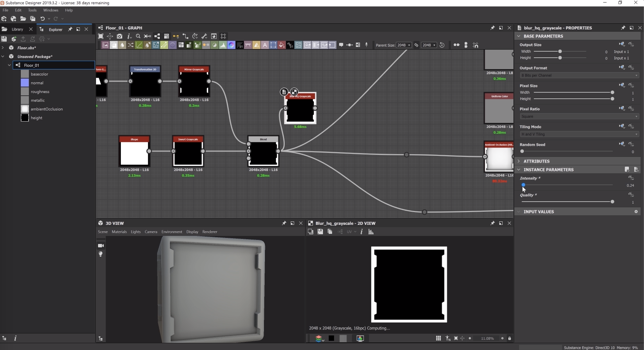This screenshot has height=350, width=644.
Task: Open the Tiling Mode dropdown
Action: tap(579, 134)
